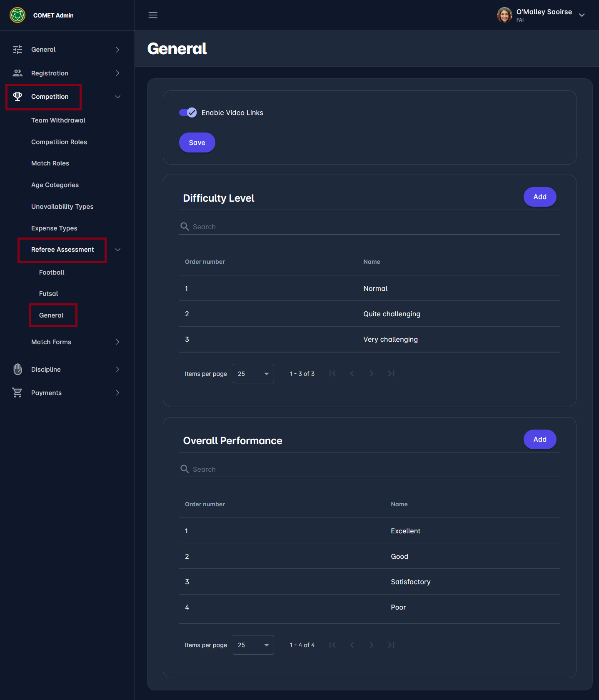Disable the Enable Video Links toggle
Image resolution: width=599 pixels, height=700 pixels.
coord(188,112)
